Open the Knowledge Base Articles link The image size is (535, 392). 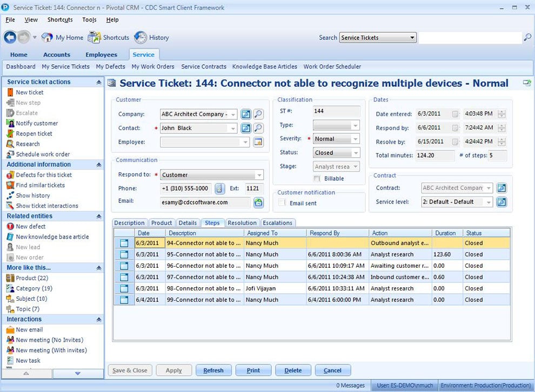click(265, 66)
